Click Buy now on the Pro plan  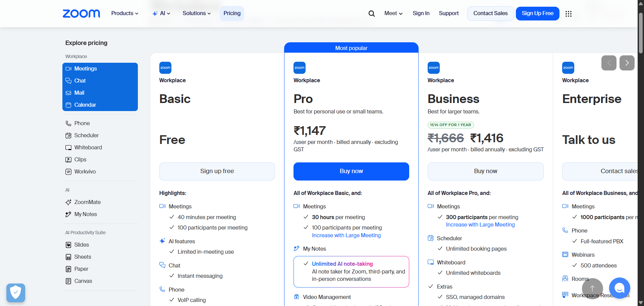tap(351, 171)
